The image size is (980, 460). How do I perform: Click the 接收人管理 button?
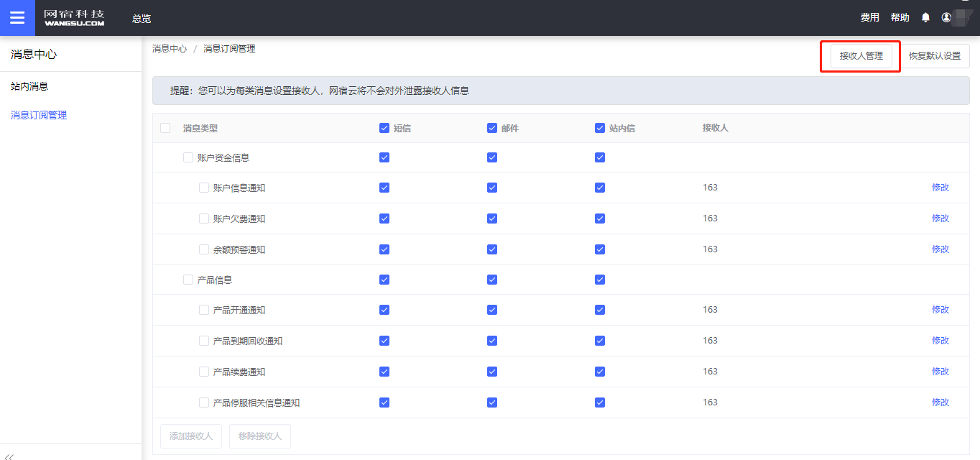point(861,56)
